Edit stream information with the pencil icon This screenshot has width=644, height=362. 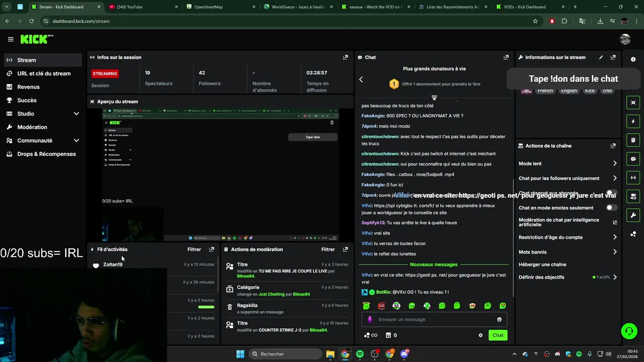tap(601, 57)
